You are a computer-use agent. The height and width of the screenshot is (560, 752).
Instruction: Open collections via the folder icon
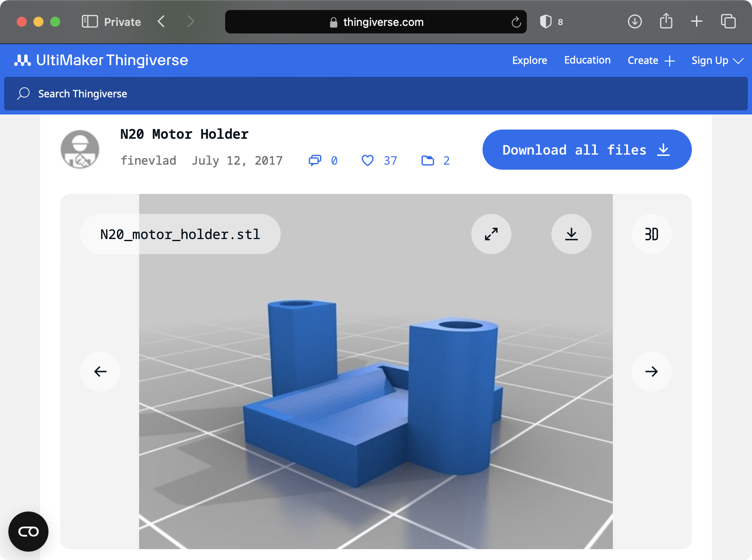(428, 160)
